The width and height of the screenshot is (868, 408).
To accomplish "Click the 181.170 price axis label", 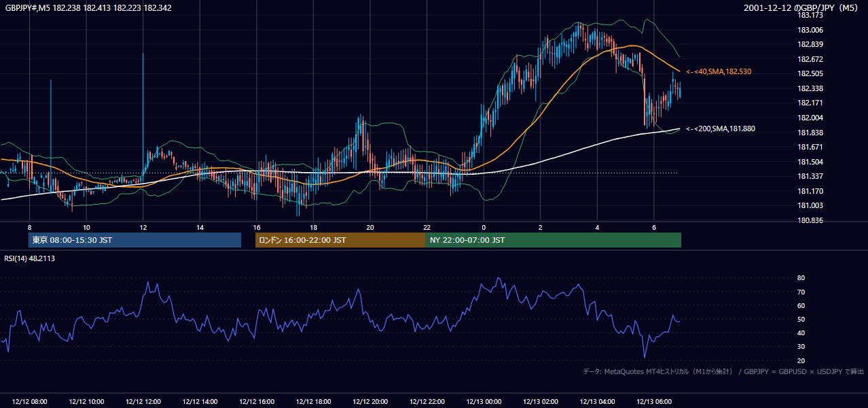I will coord(810,191).
